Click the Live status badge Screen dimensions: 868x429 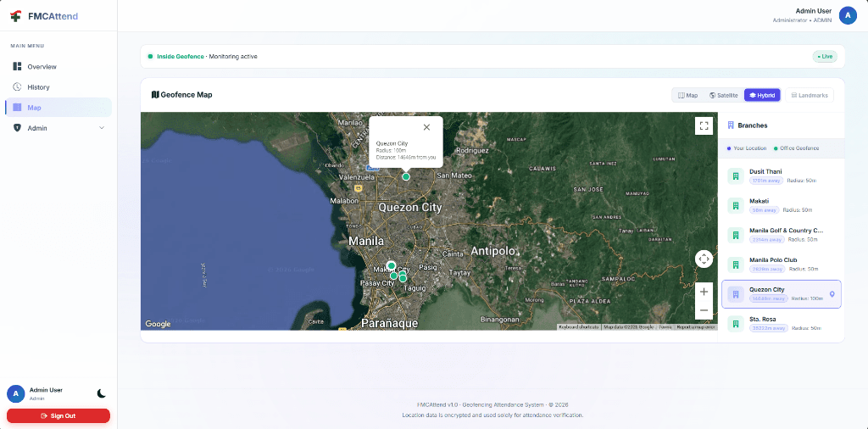825,57
